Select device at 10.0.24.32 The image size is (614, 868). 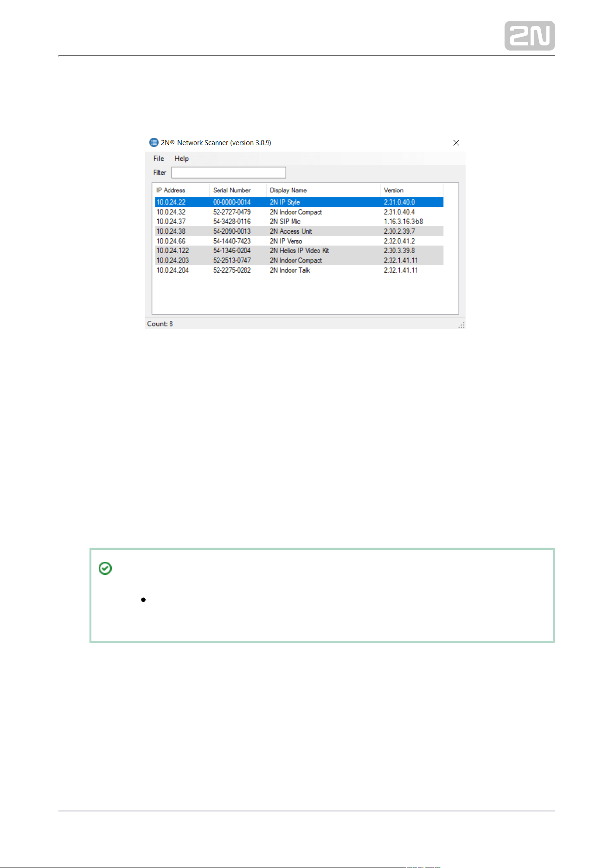[299, 212]
